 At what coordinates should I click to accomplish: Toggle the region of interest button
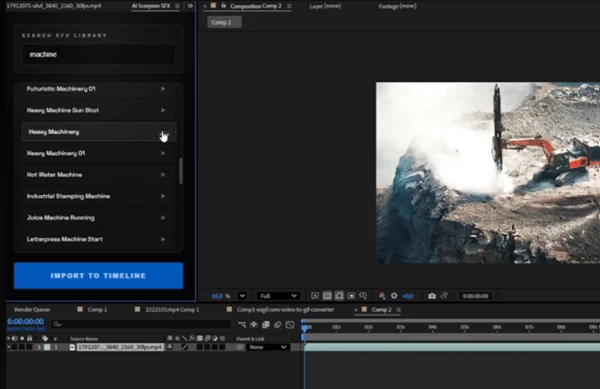tap(351, 296)
